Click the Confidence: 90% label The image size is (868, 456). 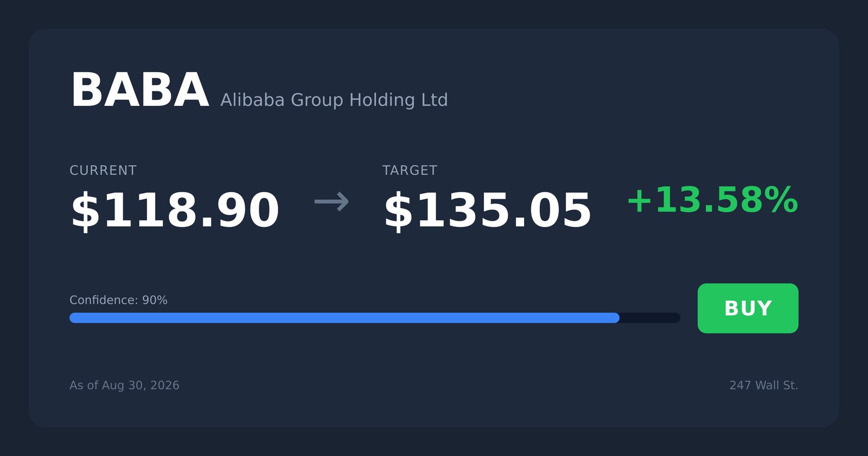click(x=118, y=300)
